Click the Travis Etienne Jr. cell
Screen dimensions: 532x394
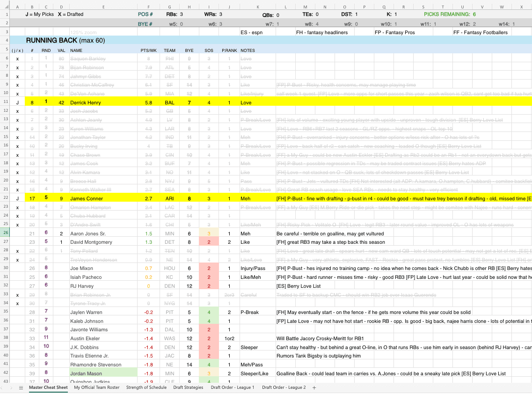coord(103,356)
